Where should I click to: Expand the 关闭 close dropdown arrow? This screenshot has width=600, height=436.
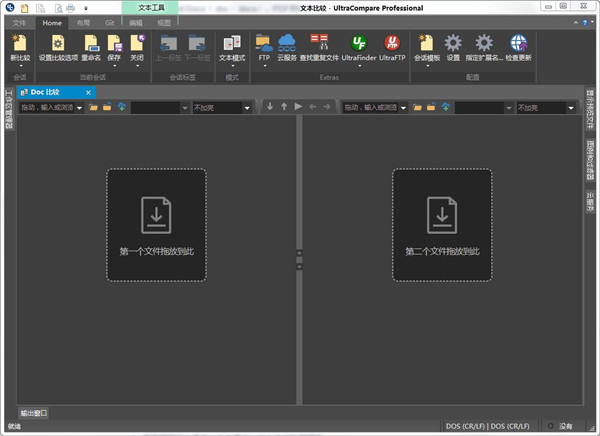pos(137,66)
